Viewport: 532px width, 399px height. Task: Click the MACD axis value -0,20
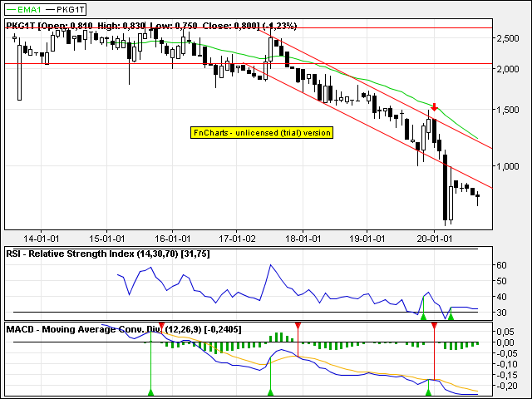pos(505,386)
